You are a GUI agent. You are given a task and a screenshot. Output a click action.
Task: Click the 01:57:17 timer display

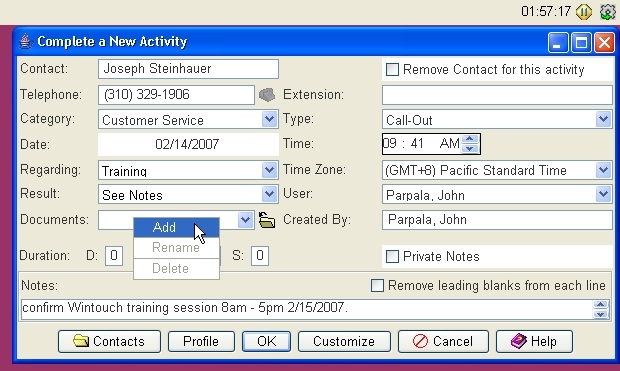pos(546,11)
